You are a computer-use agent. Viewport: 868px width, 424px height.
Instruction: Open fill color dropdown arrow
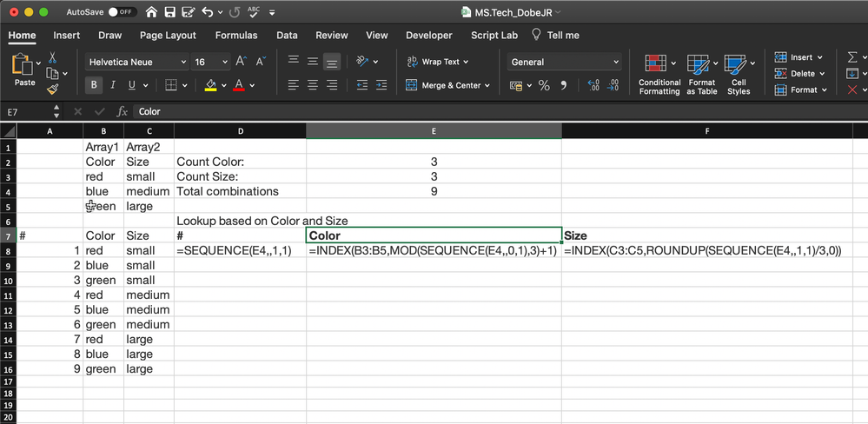224,85
